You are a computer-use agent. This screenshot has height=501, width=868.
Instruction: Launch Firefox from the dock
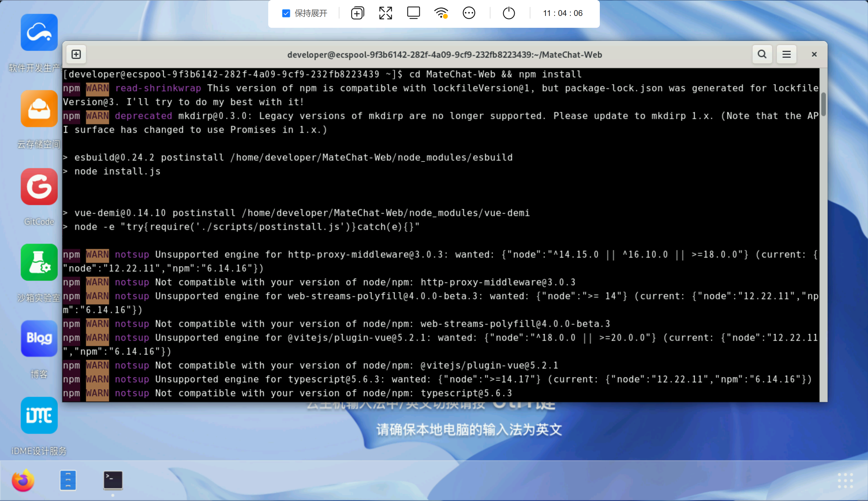(x=23, y=480)
